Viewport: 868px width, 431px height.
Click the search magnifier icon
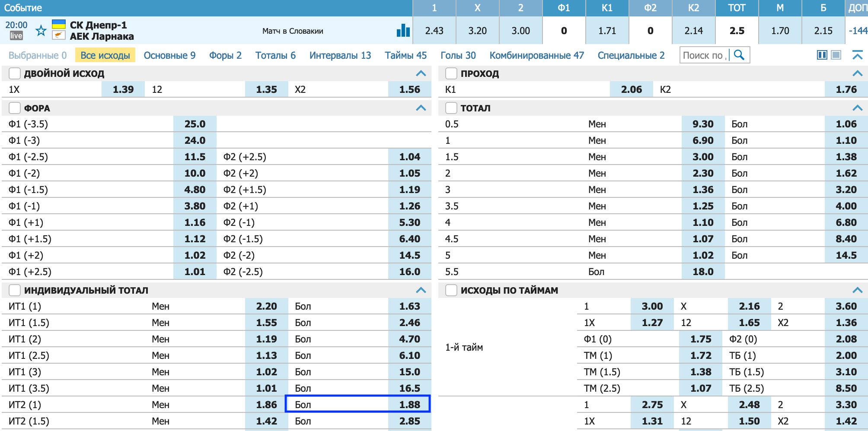click(x=739, y=55)
